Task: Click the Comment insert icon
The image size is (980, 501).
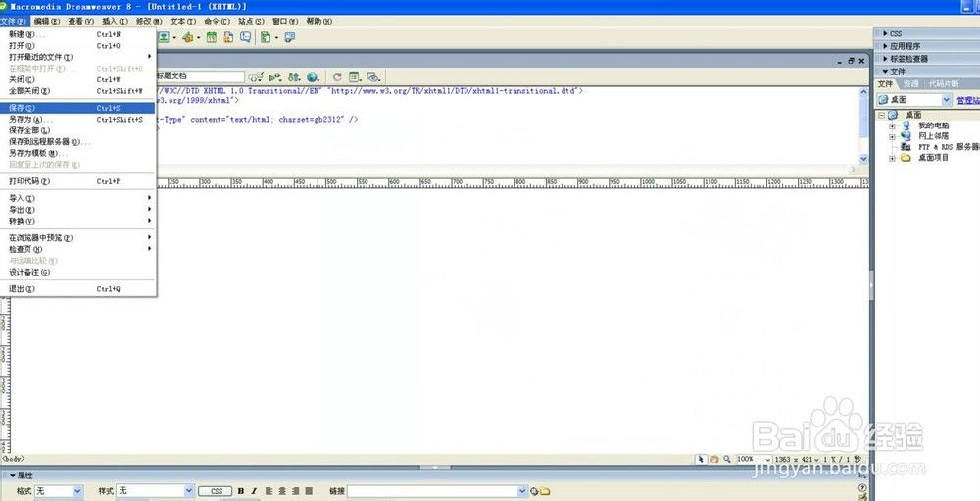Action: pos(246,37)
